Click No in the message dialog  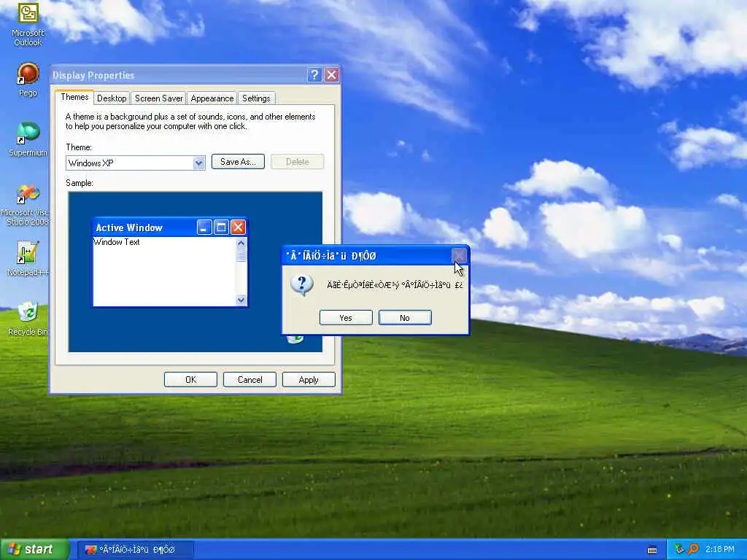(x=405, y=318)
